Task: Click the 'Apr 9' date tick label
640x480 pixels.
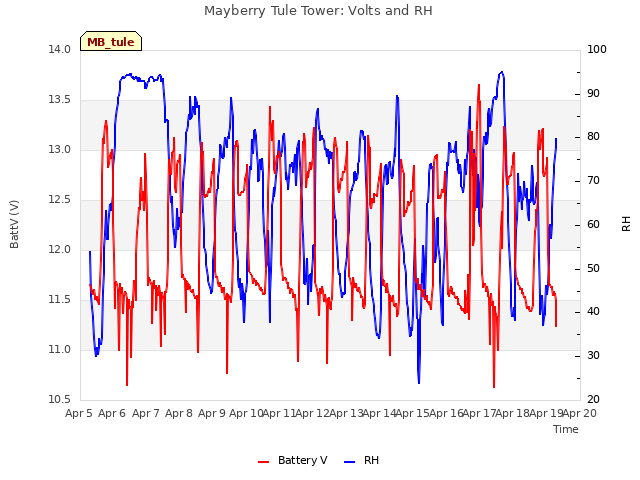Action: click(212, 413)
